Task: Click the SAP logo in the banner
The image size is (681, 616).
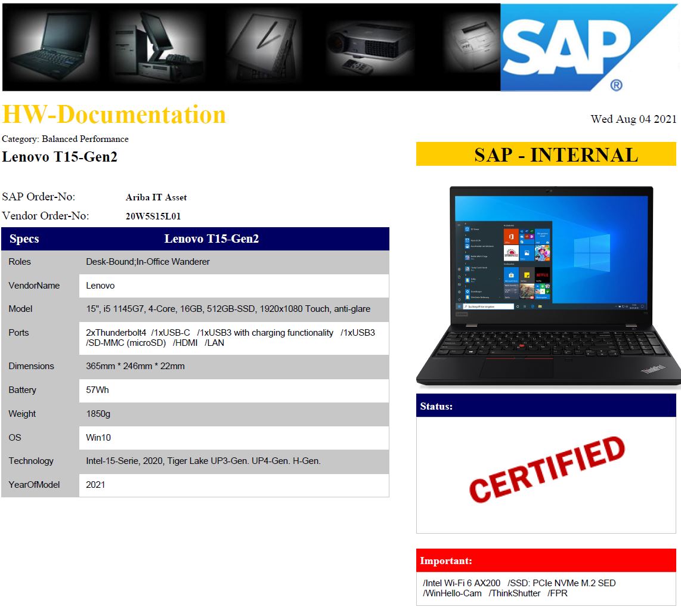Action: [x=590, y=47]
